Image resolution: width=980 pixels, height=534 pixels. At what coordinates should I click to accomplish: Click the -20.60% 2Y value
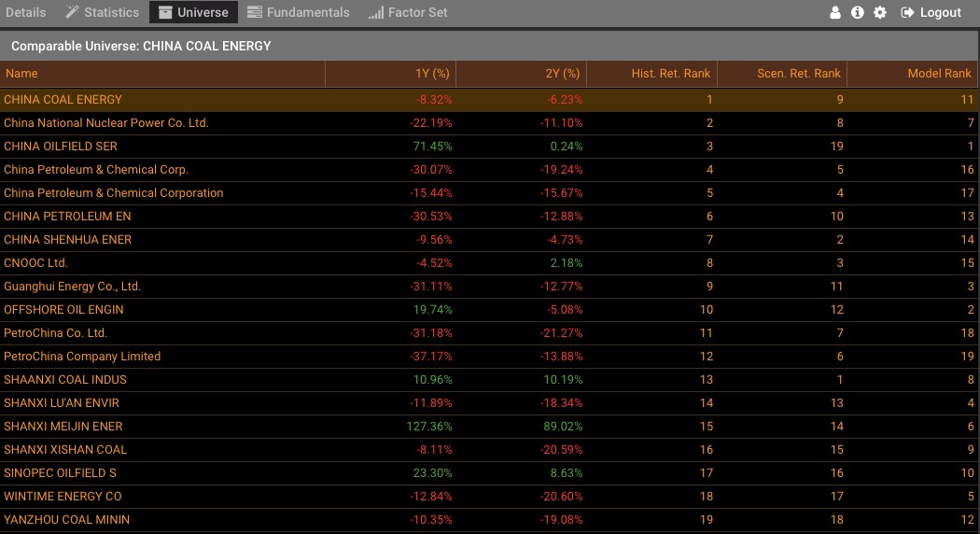coord(561,497)
